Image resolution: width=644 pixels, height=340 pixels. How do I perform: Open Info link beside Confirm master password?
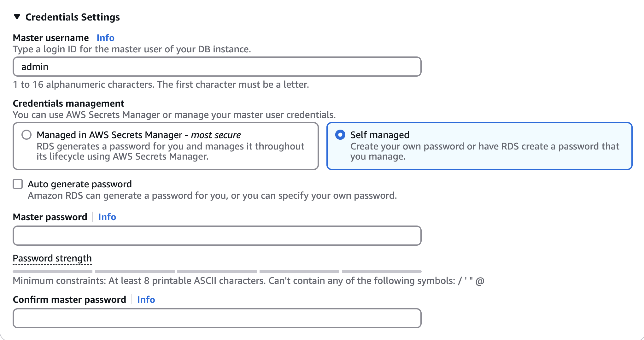click(x=146, y=300)
